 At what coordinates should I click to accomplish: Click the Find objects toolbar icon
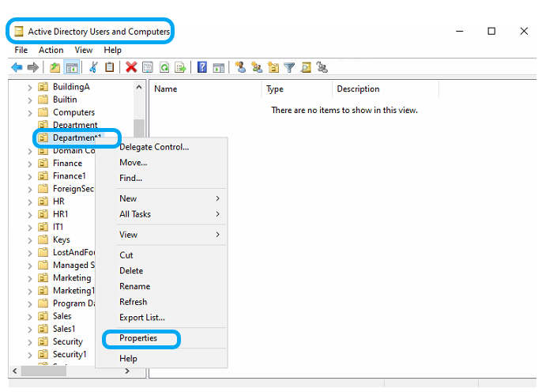(306, 67)
